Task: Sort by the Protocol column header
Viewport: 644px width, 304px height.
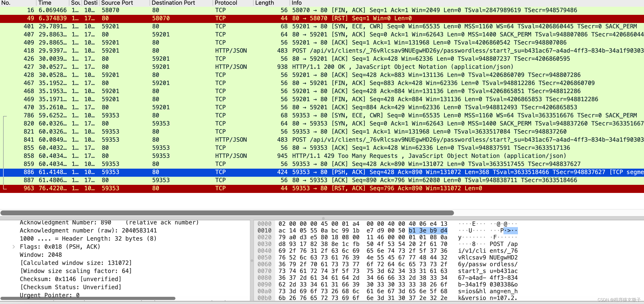Action: tap(233, 3)
